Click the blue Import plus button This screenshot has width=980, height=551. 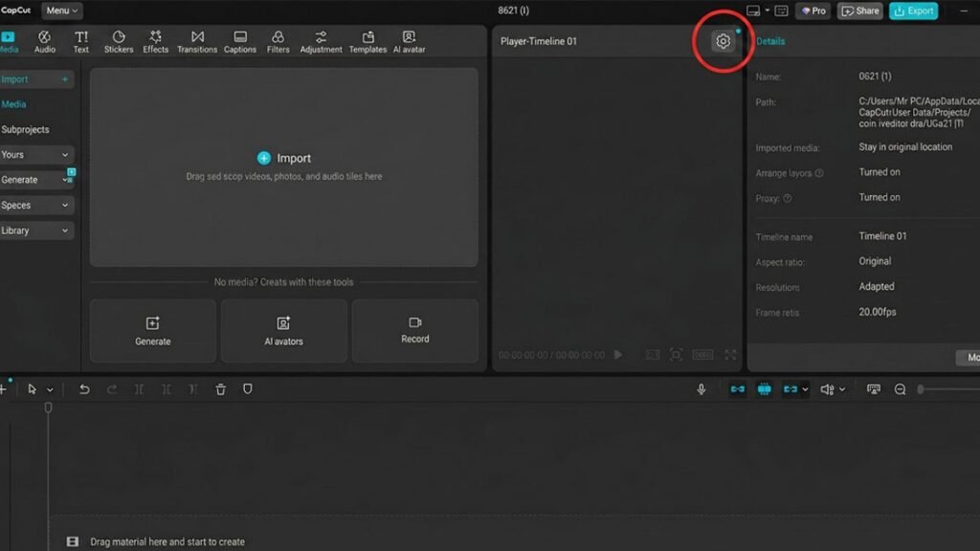click(264, 158)
